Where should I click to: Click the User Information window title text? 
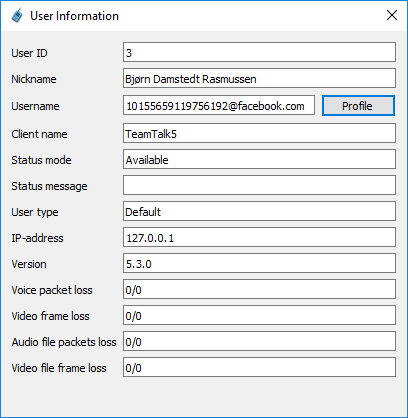click(x=74, y=16)
